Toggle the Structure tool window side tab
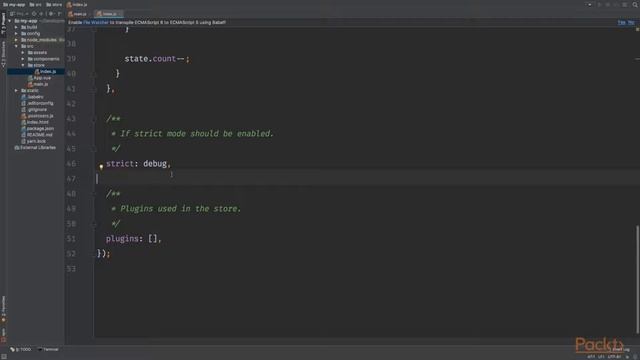The image size is (640, 360). [x=3, y=53]
